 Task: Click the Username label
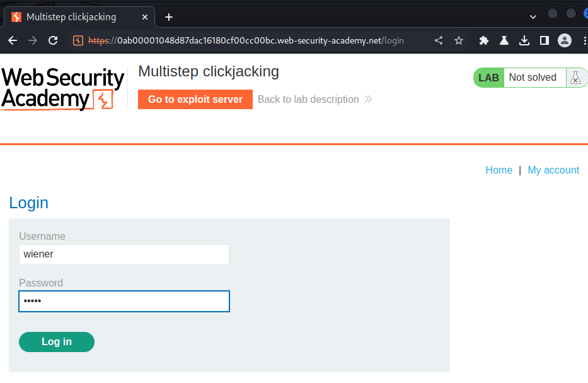click(x=42, y=236)
